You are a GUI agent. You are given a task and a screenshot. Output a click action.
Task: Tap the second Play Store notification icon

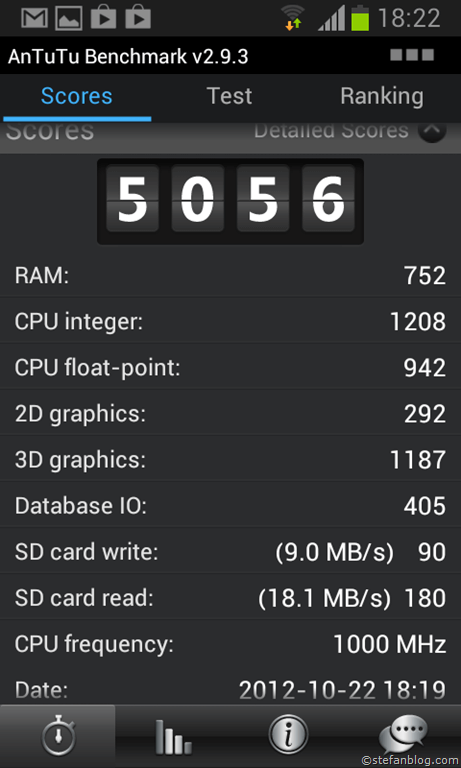[138, 17]
